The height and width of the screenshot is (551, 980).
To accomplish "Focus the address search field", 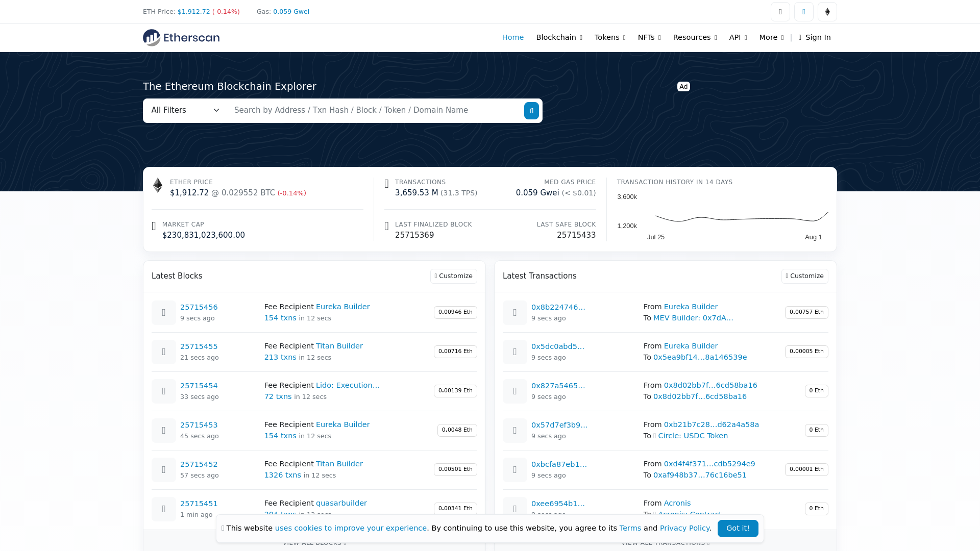I will point(375,111).
